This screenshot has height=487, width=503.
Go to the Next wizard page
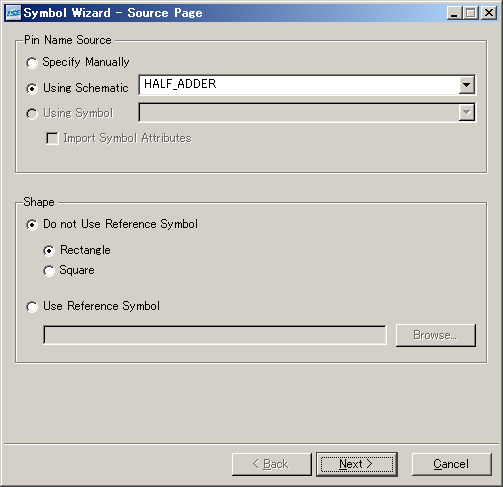coord(357,464)
